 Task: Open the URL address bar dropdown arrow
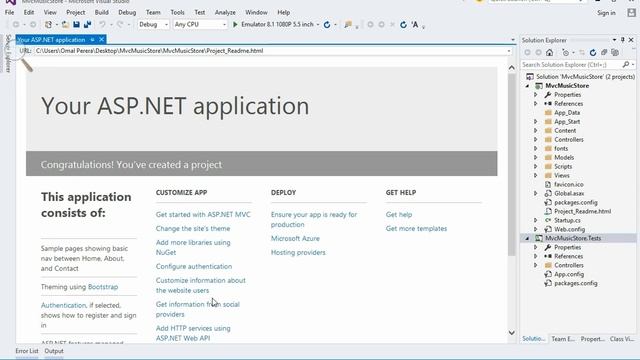(x=509, y=51)
